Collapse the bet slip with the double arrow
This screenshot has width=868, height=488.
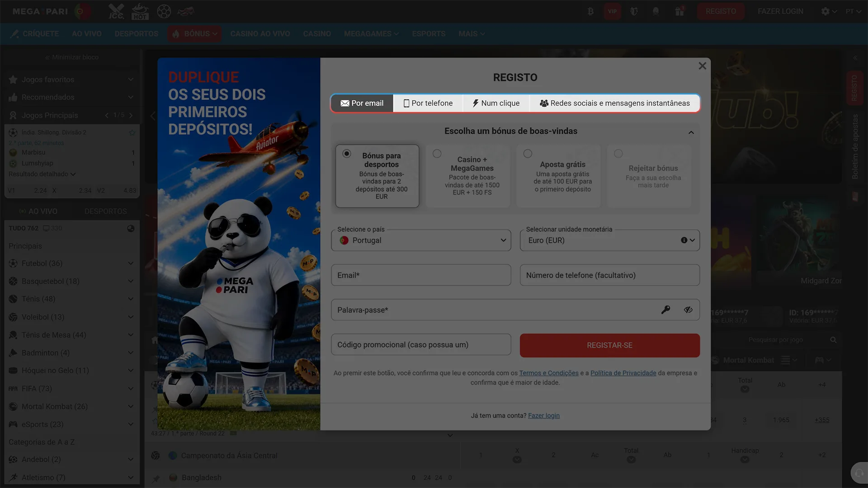click(x=855, y=58)
